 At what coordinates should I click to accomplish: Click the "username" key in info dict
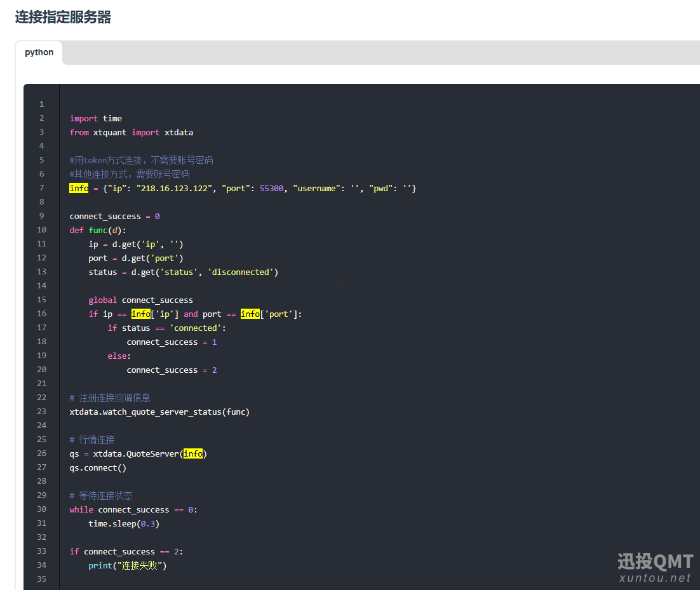pyautogui.click(x=316, y=189)
